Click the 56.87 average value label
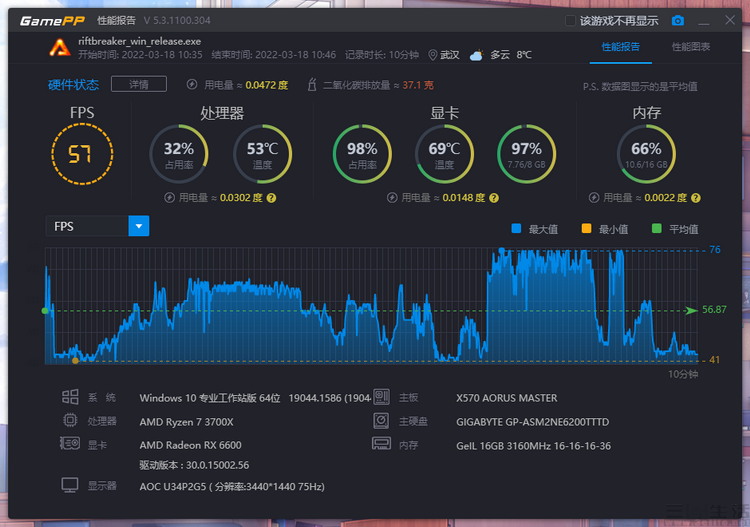This screenshot has height=527, width=750. click(714, 309)
